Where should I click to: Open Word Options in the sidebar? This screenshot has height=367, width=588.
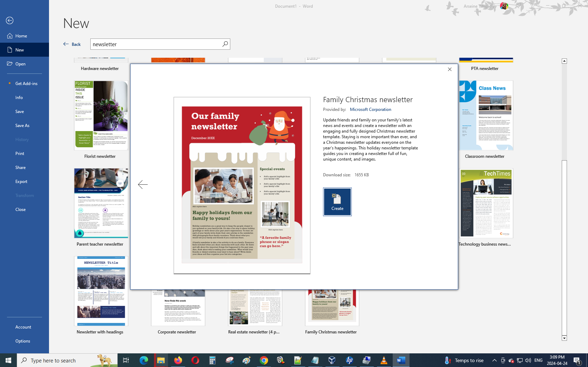point(23,341)
